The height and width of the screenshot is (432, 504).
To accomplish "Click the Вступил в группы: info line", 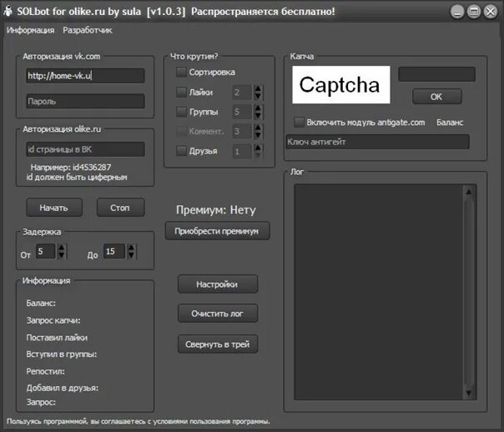I will 62,354.
